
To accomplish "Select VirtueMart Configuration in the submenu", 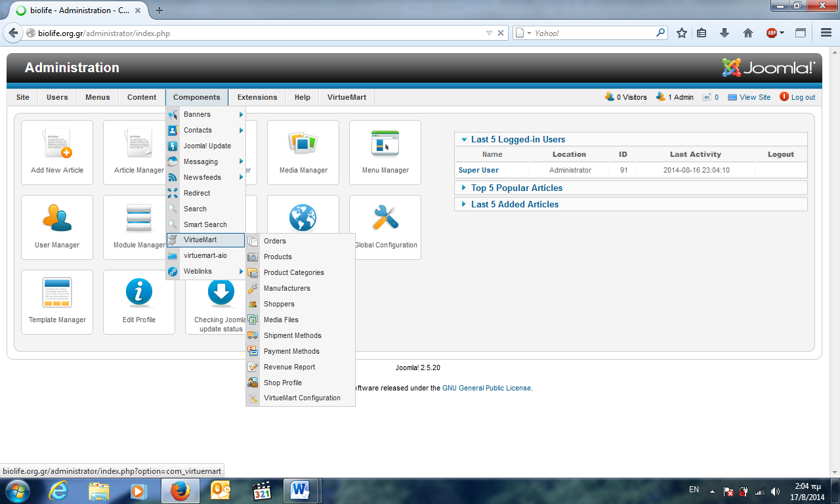I will pyautogui.click(x=301, y=398).
